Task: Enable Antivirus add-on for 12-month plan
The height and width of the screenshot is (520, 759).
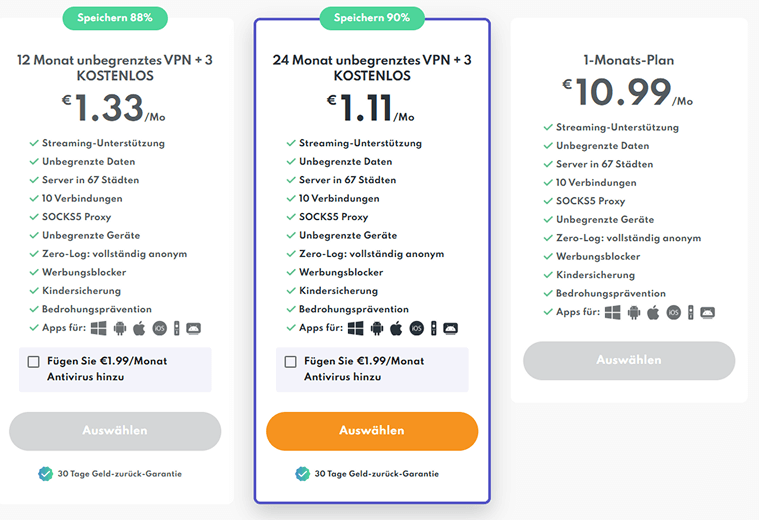Action: (x=33, y=362)
